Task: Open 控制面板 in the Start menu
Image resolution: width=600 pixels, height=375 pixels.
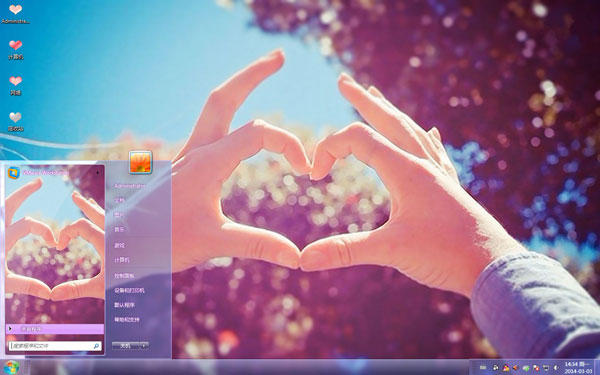Action: click(124, 276)
